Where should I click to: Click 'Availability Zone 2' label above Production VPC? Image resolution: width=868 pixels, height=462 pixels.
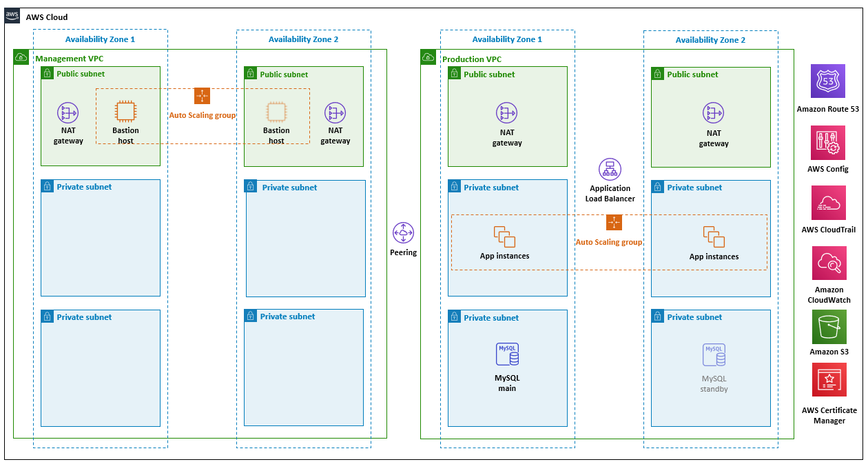(x=710, y=39)
